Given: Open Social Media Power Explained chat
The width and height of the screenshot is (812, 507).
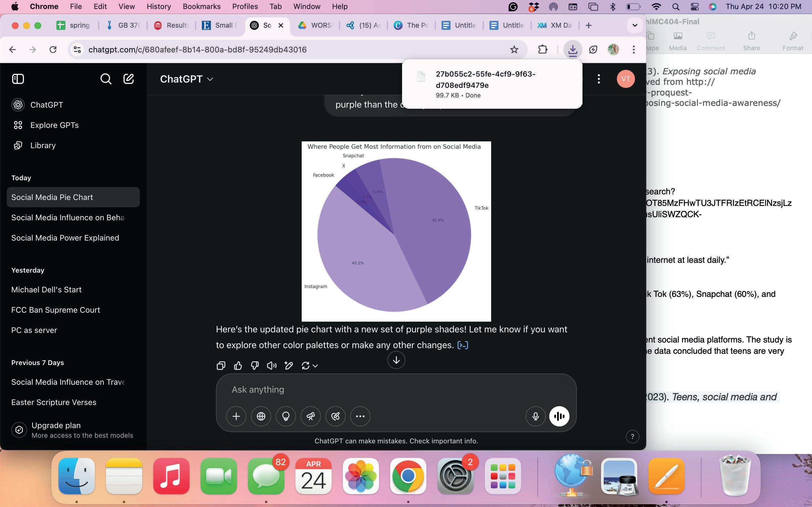Looking at the screenshot, I should coord(65,238).
